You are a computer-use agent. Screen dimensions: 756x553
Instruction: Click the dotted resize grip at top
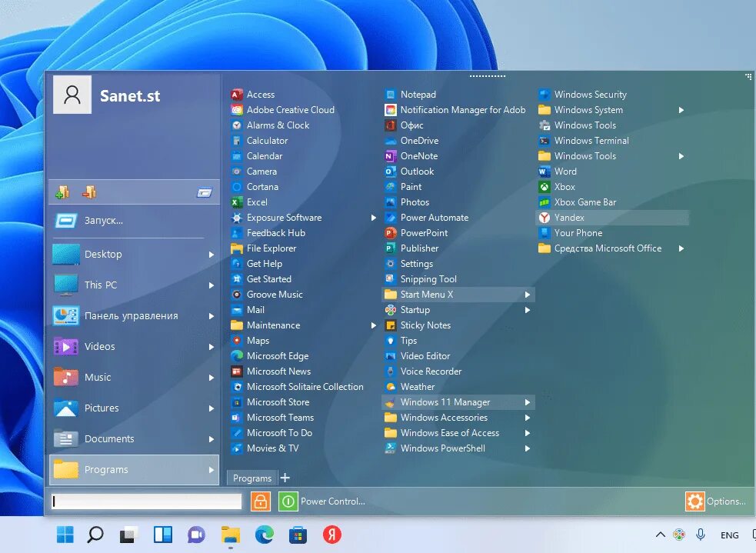pyautogui.click(x=487, y=76)
